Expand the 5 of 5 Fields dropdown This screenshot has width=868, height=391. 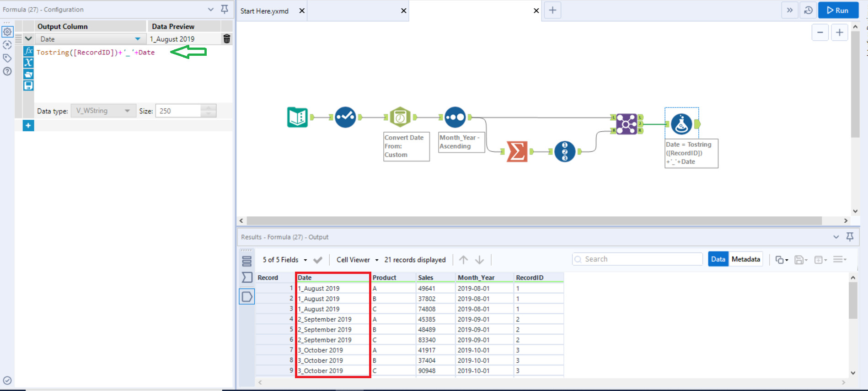[x=285, y=260]
